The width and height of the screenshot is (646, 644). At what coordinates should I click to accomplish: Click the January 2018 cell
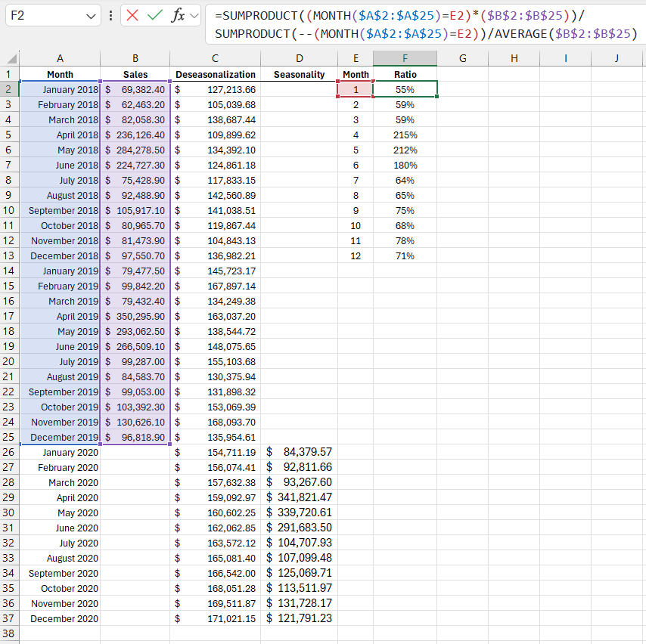(x=60, y=89)
